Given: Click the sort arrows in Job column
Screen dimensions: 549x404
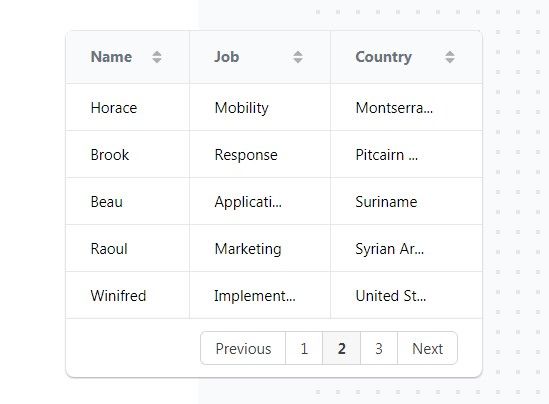Looking at the screenshot, I should point(298,57).
